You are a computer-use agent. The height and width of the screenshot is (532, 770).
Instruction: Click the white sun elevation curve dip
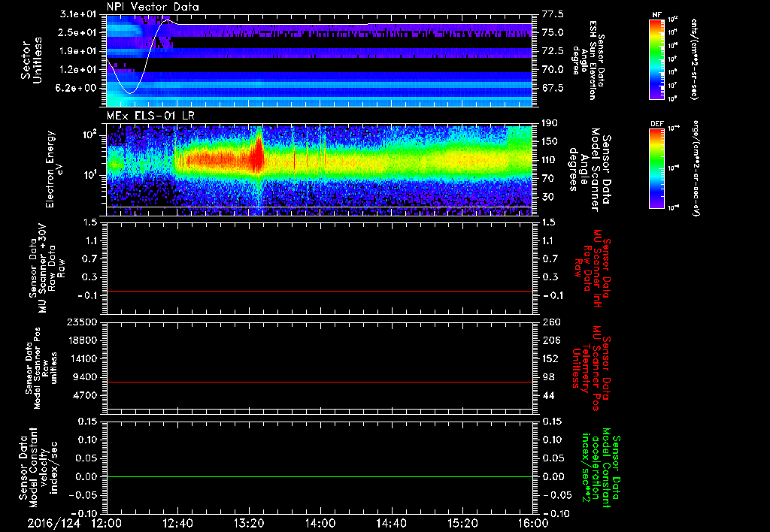coord(130,92)
